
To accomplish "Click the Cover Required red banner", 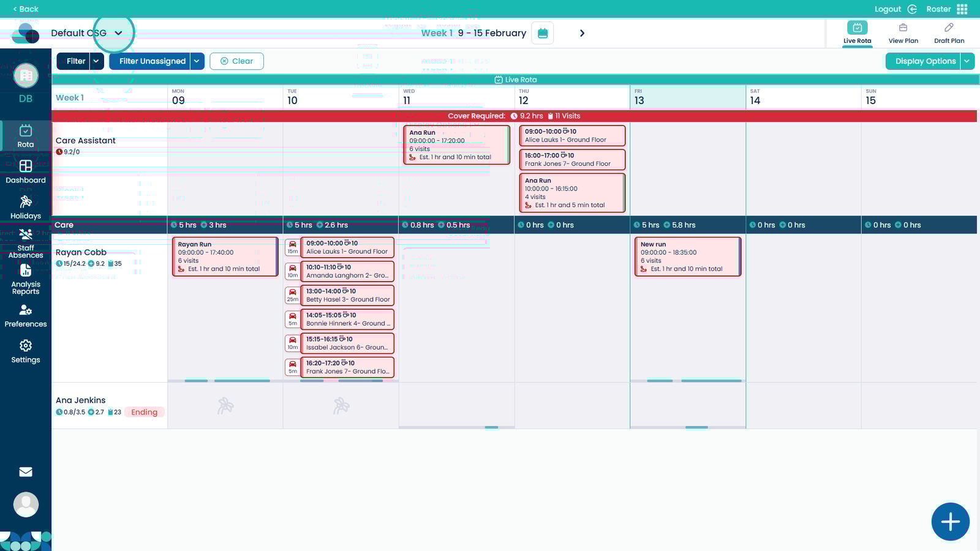I will click(x=514, y=116).
